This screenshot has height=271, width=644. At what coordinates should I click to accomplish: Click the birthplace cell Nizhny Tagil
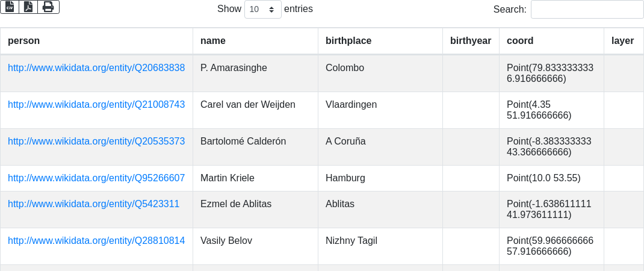click(351, 240)
